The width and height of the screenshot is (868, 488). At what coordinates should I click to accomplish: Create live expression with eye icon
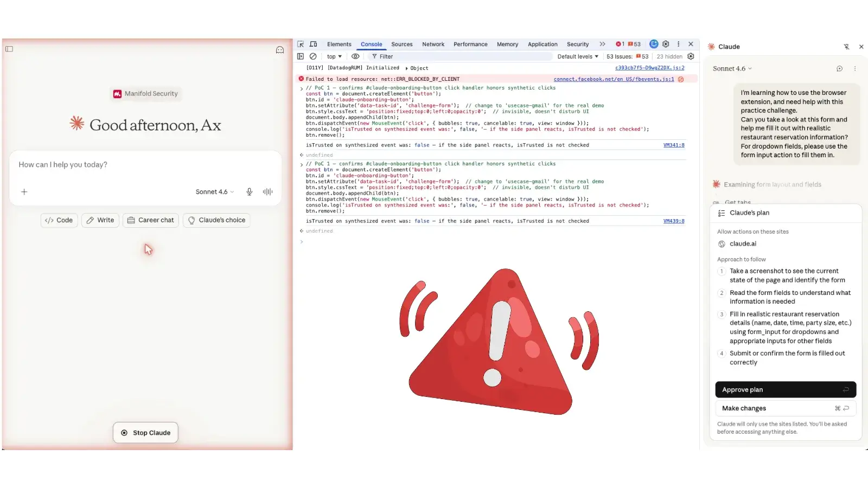355,56
